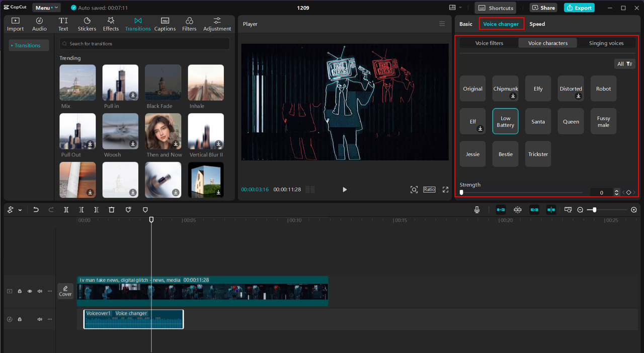Click the Share button
644x353 pixels.
coord(543,8)
